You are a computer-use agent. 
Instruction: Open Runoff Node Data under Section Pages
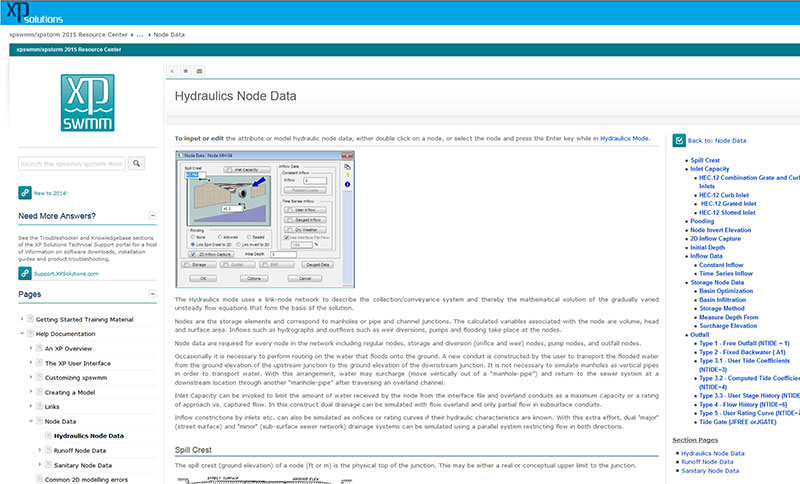707,462
